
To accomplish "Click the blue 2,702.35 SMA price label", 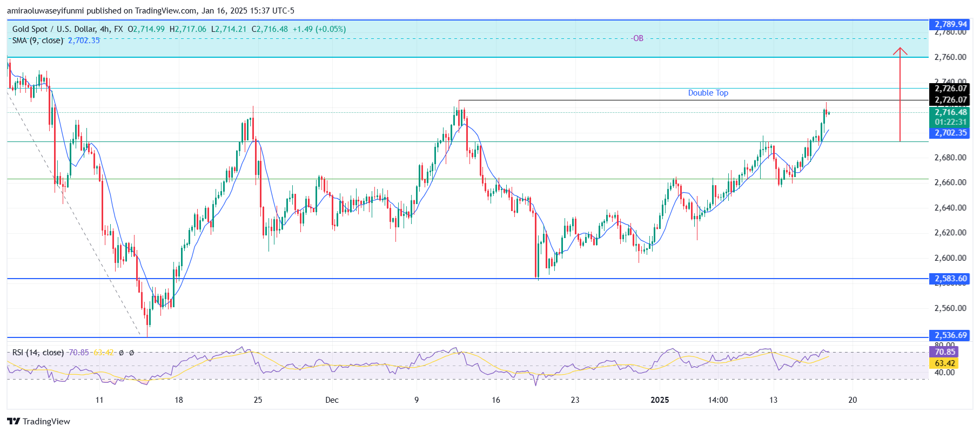I will [950, 133].
